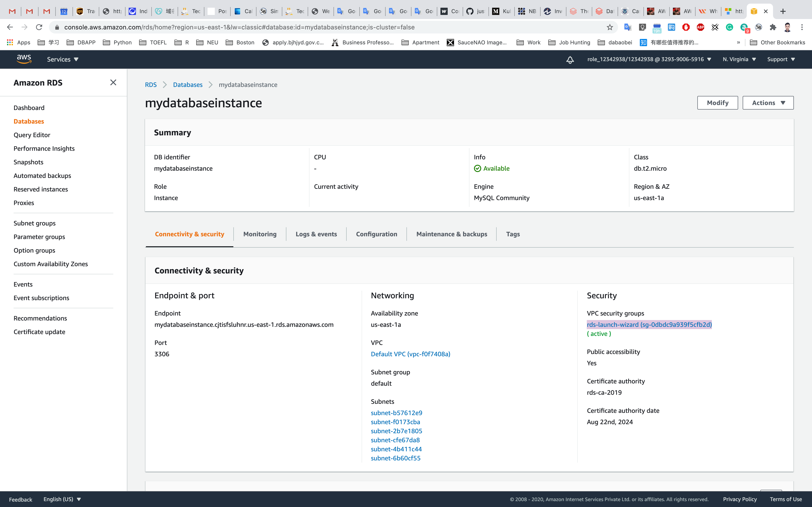The width and height of the screenshot is (812, 507).
Task: Close the Amazon RDS sidebar panel
Action: click(x=113, y=82)
